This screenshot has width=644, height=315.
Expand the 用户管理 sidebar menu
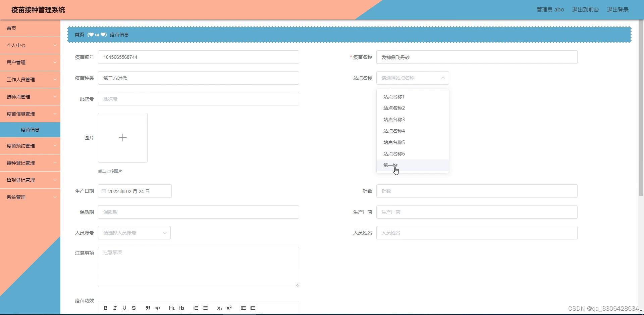pos(30,62)
